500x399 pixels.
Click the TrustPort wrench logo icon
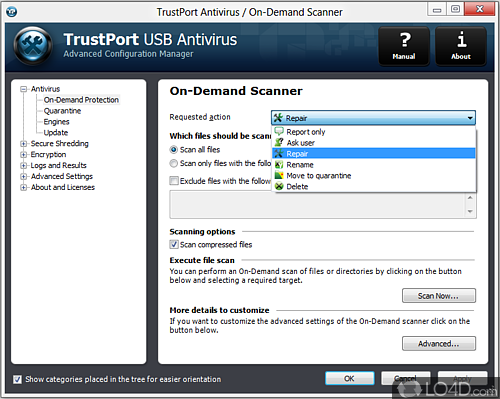pyautogui.click(x=33, y=46)
